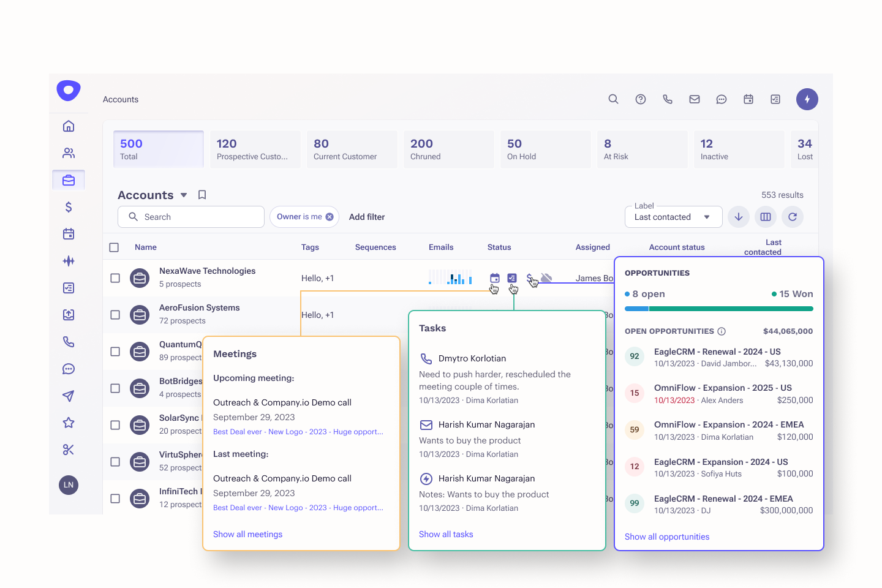
Task: Open the Opportunities dollar icon in sidebar
Action: (x=69, y=207)
